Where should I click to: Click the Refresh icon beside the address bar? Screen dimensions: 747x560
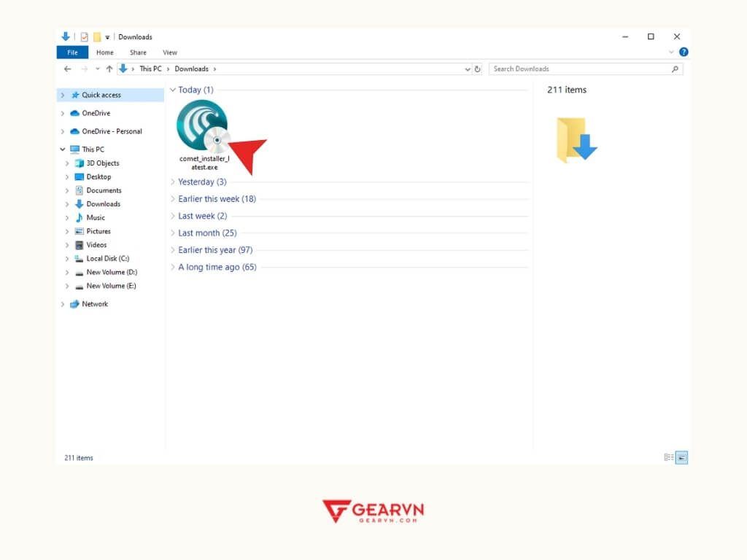[x=478, y=68]
